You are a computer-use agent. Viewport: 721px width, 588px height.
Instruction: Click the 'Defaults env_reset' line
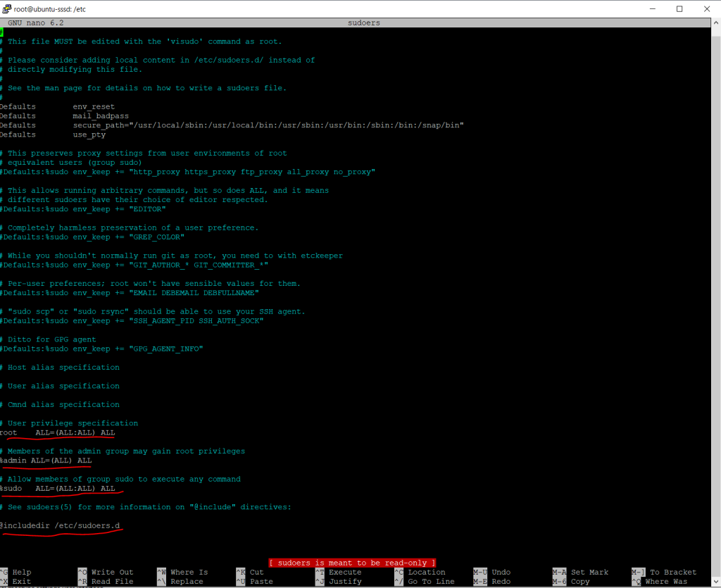point(58,106)
